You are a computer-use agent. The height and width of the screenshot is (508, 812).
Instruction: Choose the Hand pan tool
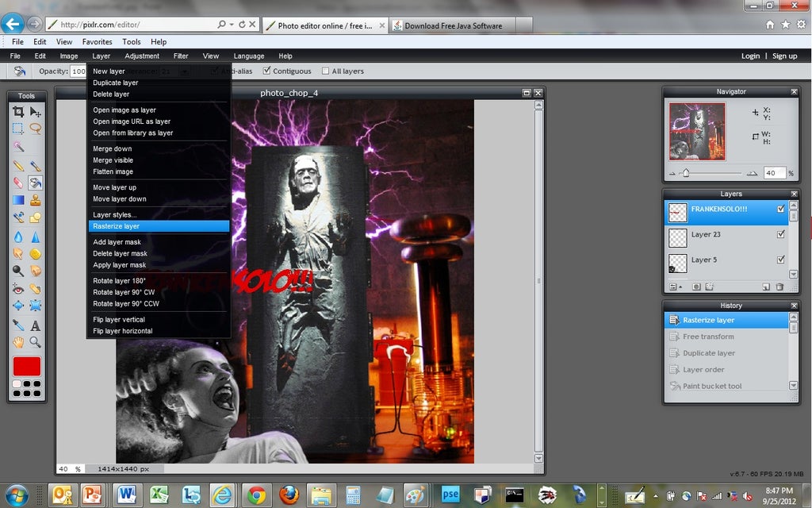click(x=18, y=342)
